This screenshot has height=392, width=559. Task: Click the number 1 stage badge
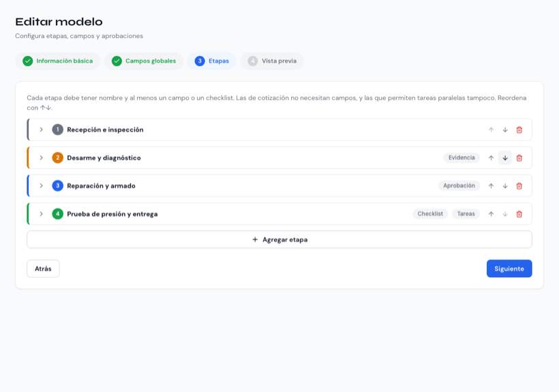click(x=58, y=130)
